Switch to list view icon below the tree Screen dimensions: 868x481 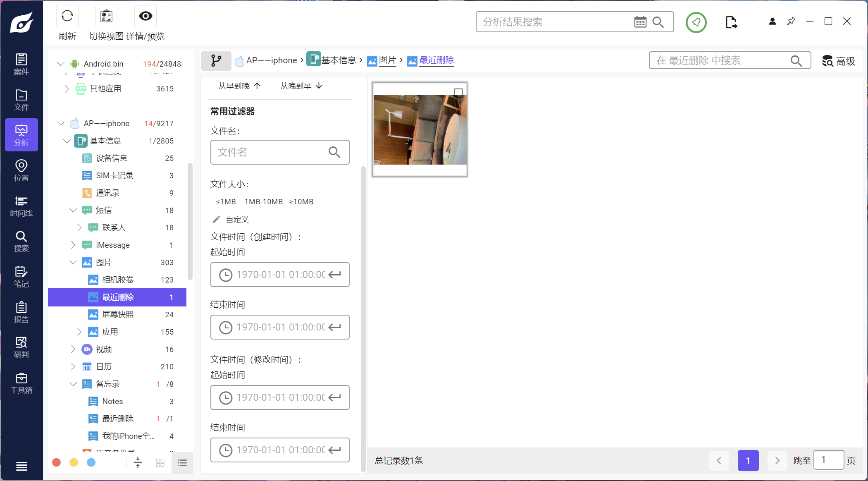[182, 462]
